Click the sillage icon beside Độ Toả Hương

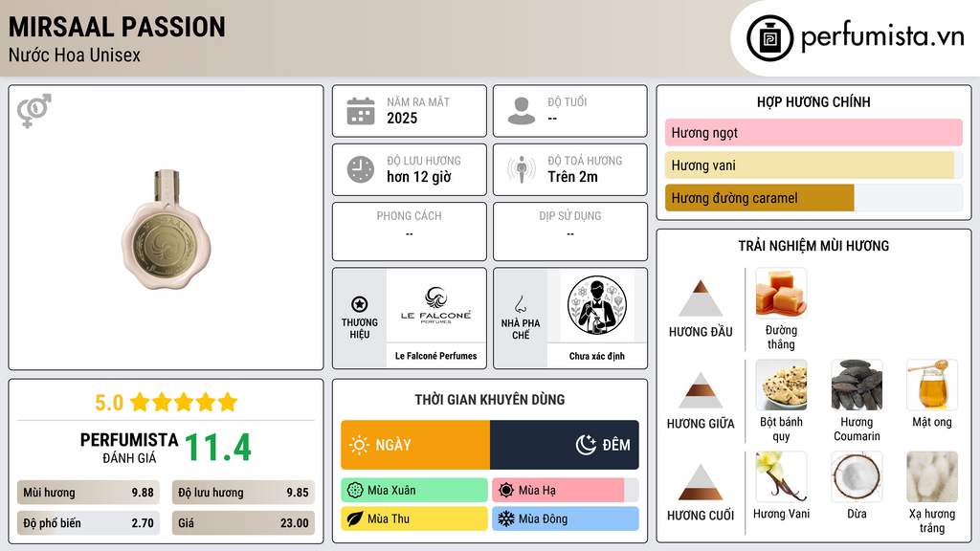[x=522, y=169]
